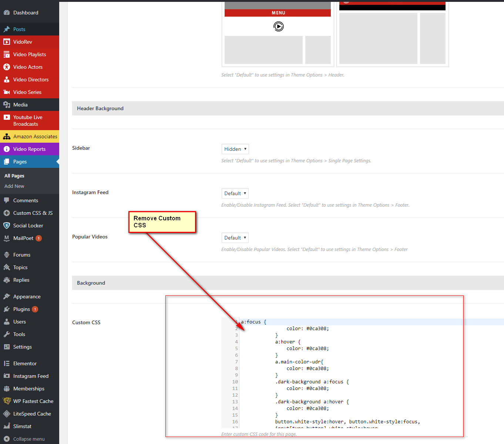The image size is (504, 444).
Task: Go to All Pages submenu link
Action: pyautogui.click(x=14, y=176)
